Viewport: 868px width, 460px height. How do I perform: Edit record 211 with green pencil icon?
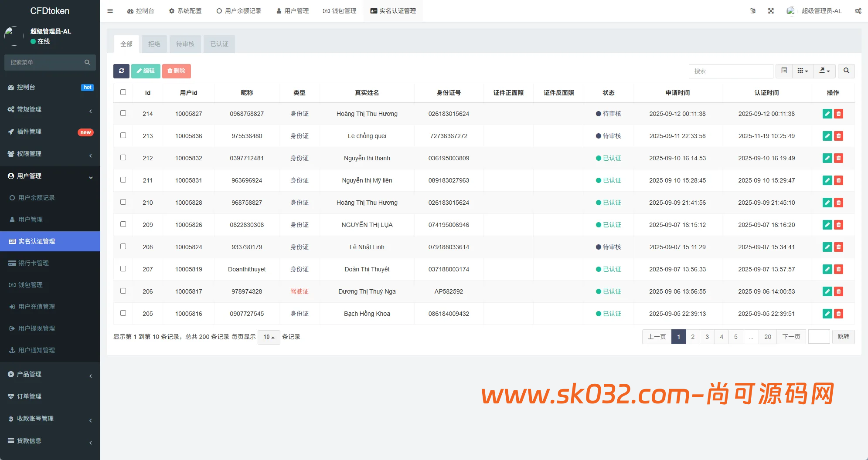827,181
